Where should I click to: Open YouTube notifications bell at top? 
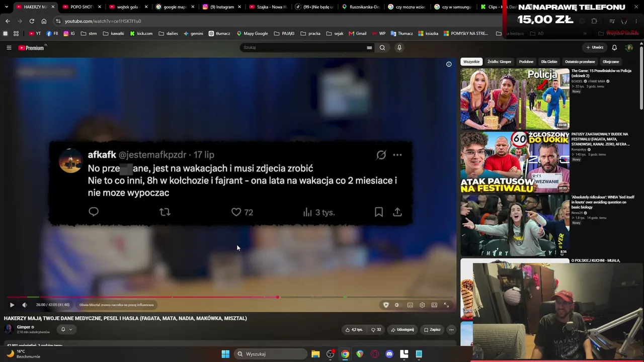(x=614, y=48)
